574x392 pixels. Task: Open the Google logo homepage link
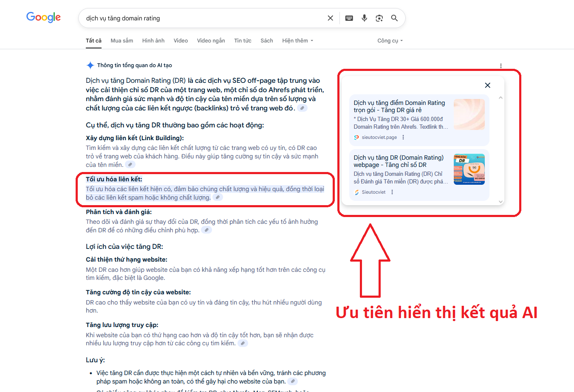tap(43, 17)
